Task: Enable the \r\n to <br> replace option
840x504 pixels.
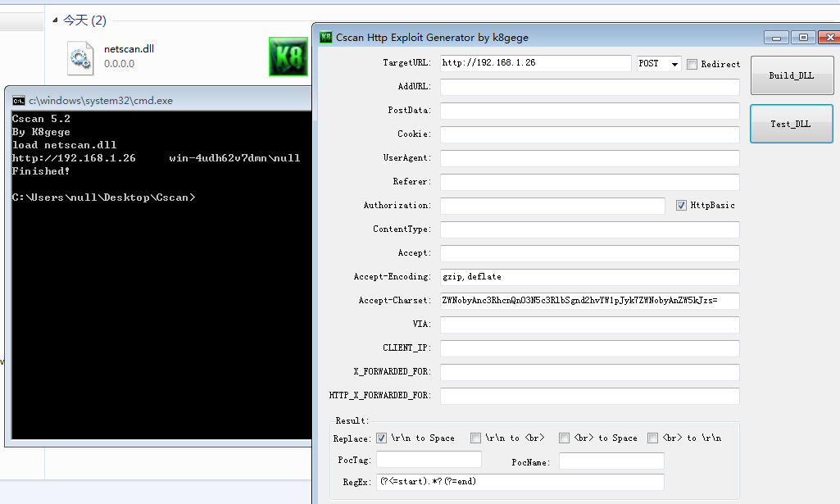Action: point(475,438)
